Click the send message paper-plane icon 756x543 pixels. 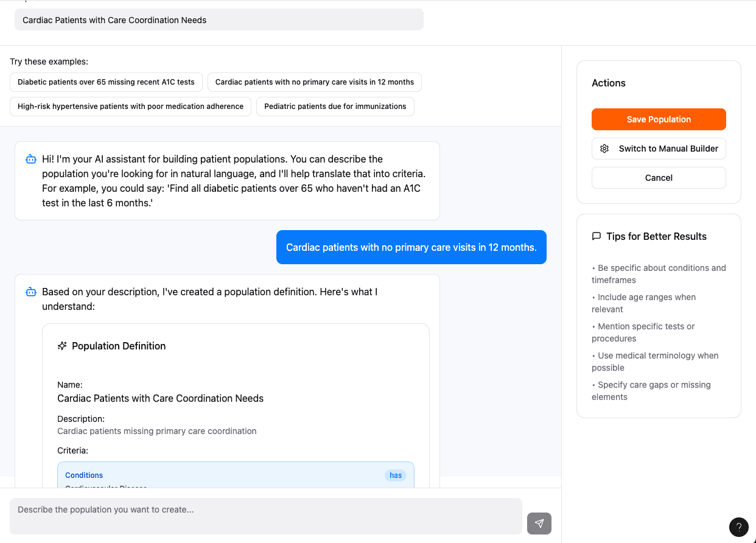click(539, 524)
